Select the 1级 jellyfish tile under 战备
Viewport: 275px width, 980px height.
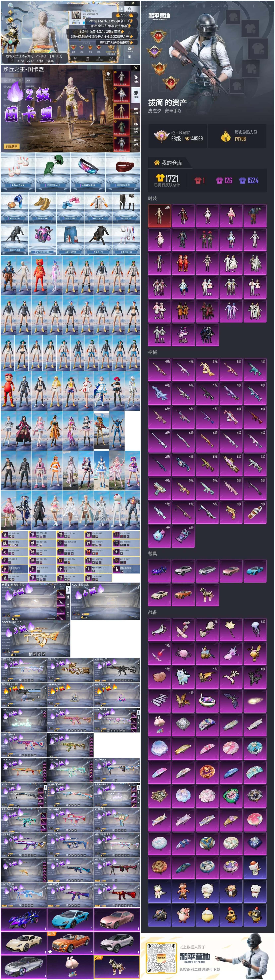point(255,630)
